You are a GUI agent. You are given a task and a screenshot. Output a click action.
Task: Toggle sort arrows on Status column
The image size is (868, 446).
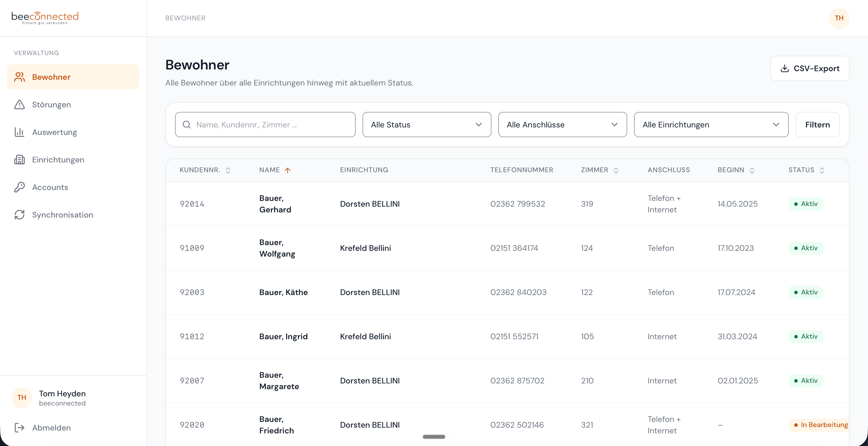[x=822, y=170]
